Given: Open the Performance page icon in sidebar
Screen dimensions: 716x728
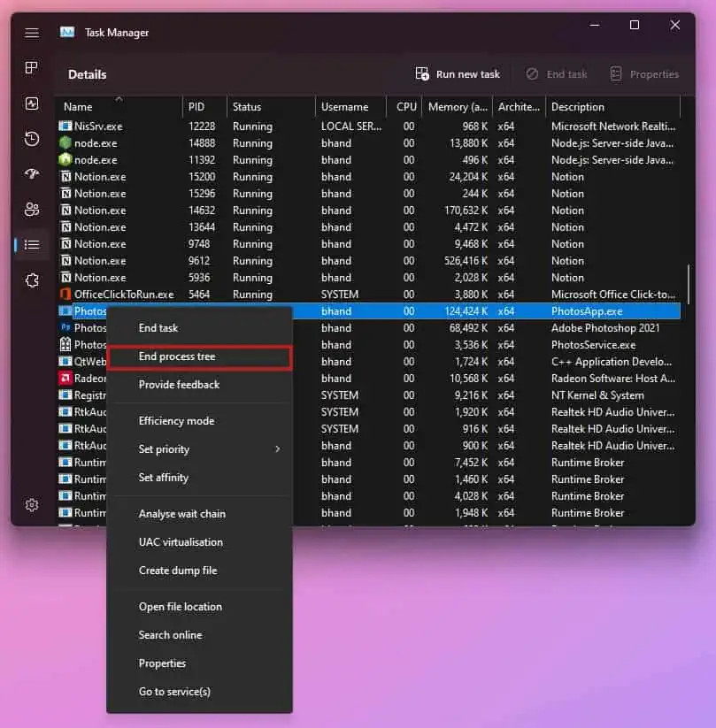Looking at the screenshot, I should [32, 103].
